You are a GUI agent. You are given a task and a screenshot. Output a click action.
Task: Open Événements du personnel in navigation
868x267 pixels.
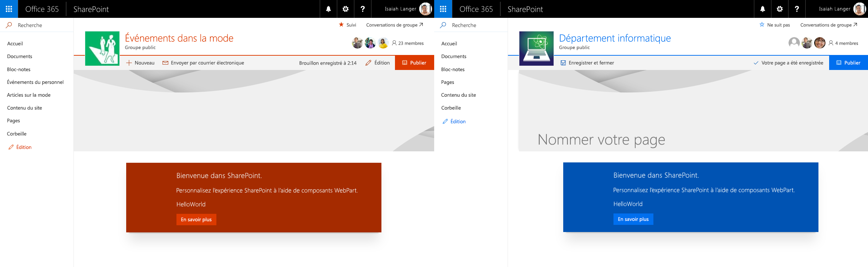coord(35,82)
